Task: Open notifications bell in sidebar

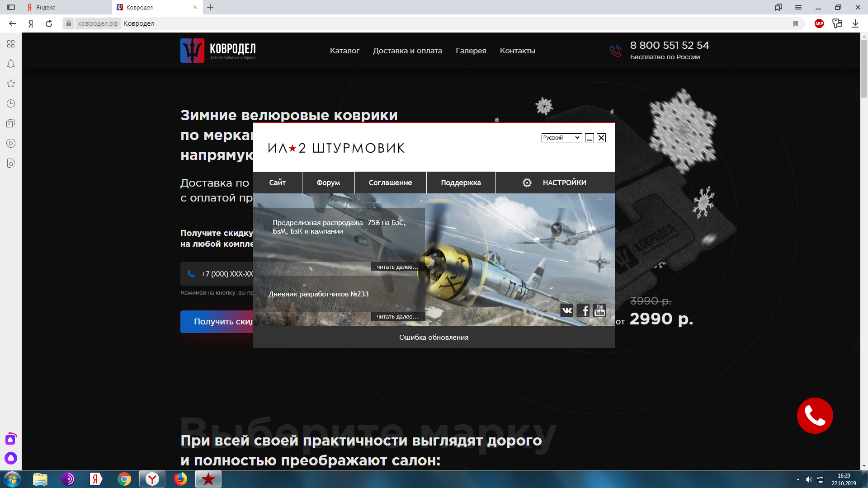Action: pyautogui.click(x=11, y=64)
